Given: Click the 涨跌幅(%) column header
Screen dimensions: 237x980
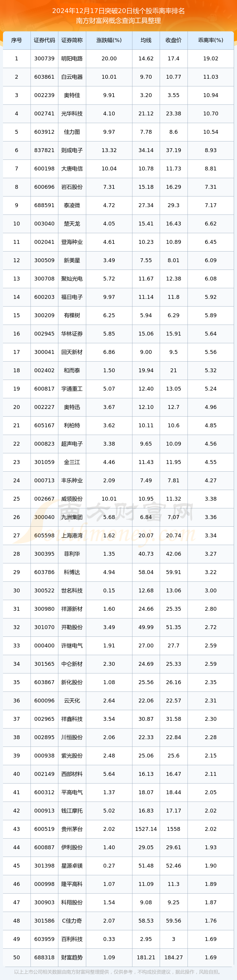Looking at the screenshot, I should (109, 40).
